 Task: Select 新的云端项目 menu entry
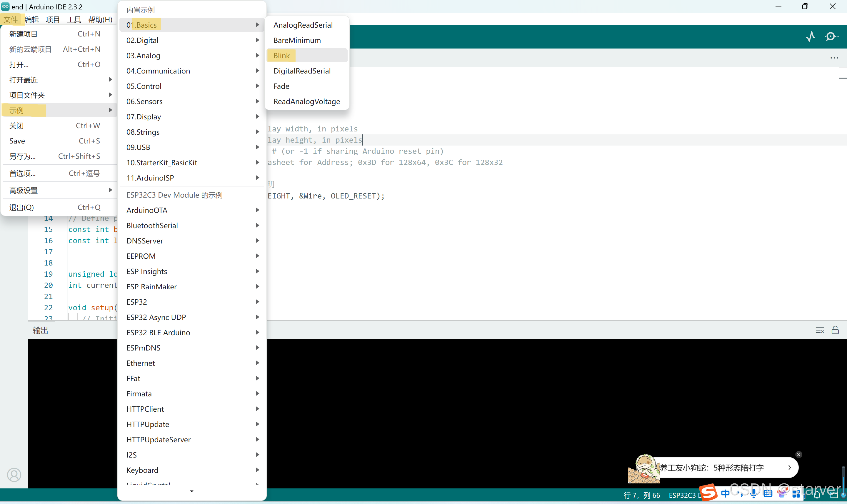(x=59, y=49)
